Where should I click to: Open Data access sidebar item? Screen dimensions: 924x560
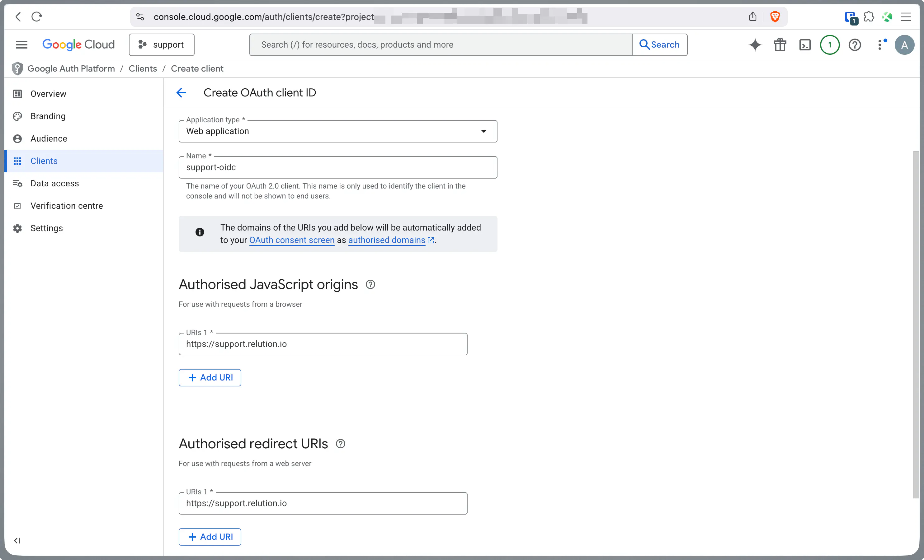point(55,183)
